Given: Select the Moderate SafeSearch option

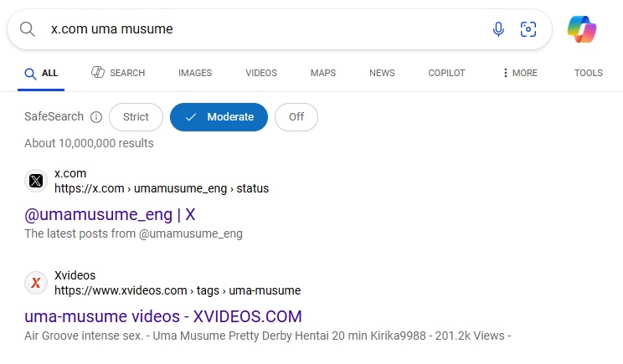Looking at the screenshot, I should pos(219,117).
